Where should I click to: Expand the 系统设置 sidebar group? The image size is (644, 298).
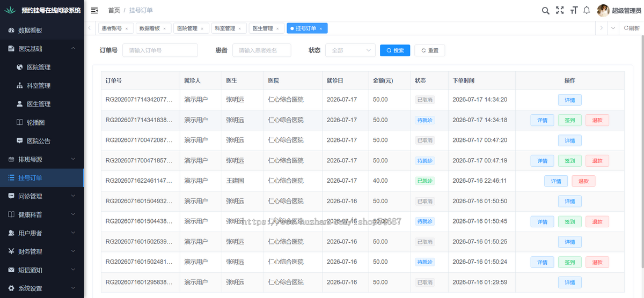[42, 288]
